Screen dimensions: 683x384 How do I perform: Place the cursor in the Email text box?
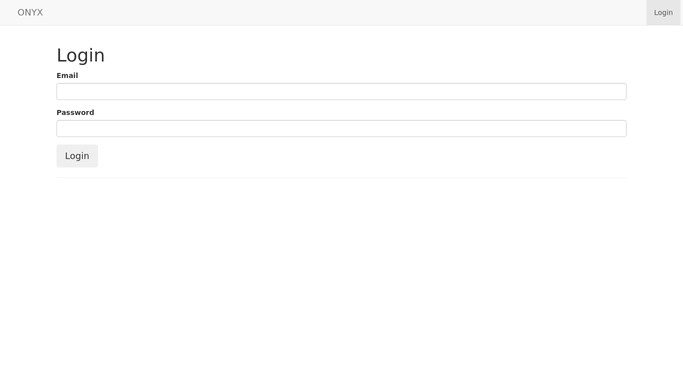[341, 91]
